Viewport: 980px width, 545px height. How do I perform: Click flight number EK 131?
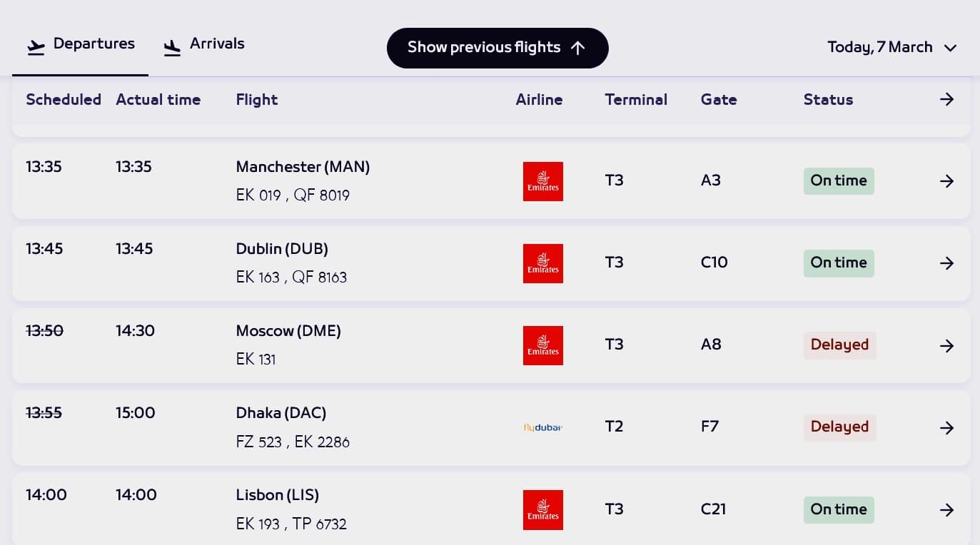point(256,360)
